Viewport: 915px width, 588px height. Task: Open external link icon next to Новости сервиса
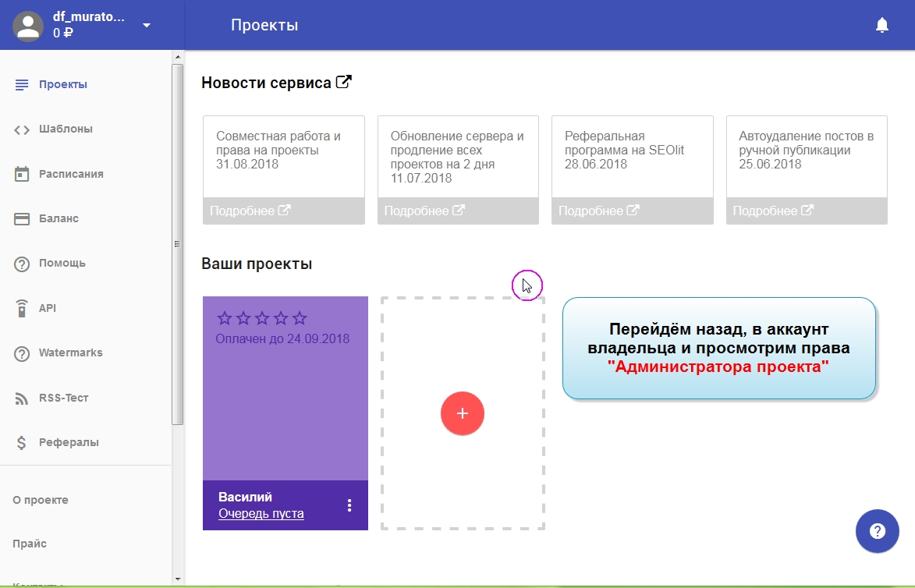[343, 82]
